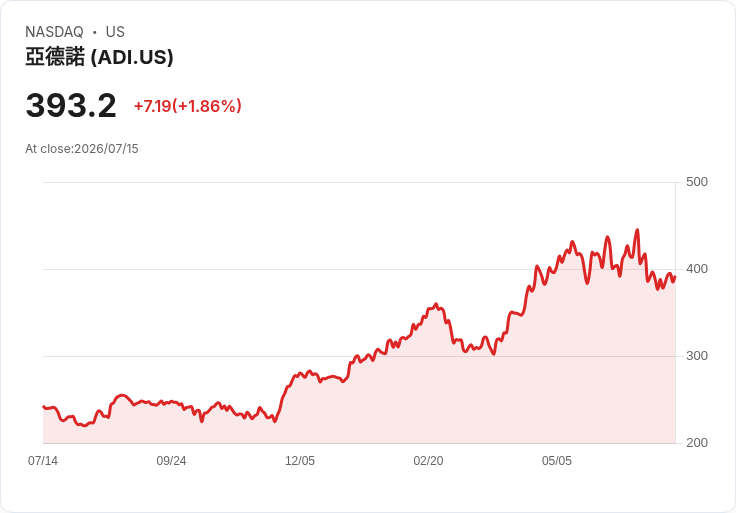Click the 05/05 date label on x-axis
This screenshot has width=736, height=513.
[557, 461]
